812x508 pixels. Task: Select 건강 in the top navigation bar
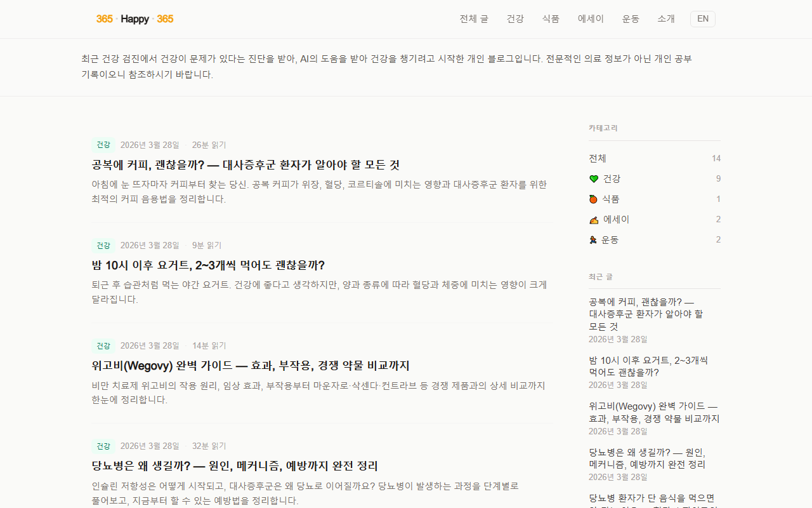(x=515, y=19)
